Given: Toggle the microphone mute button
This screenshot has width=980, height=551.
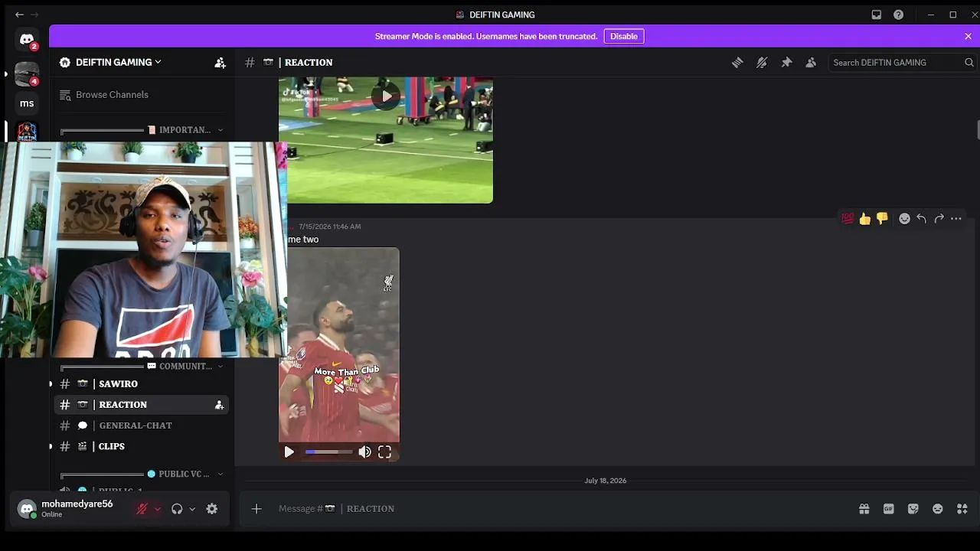Looking at the screenshot, I should (x=142, y=509).
